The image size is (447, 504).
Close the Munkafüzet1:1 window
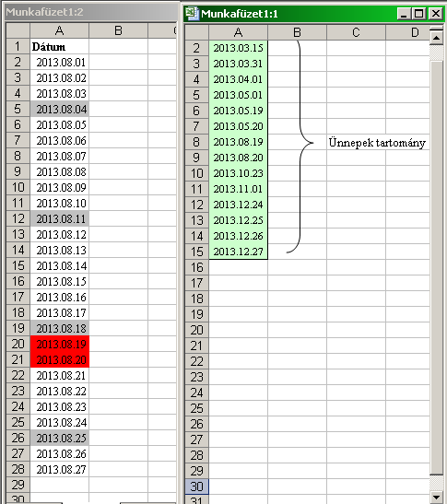(x=436, y=14)
